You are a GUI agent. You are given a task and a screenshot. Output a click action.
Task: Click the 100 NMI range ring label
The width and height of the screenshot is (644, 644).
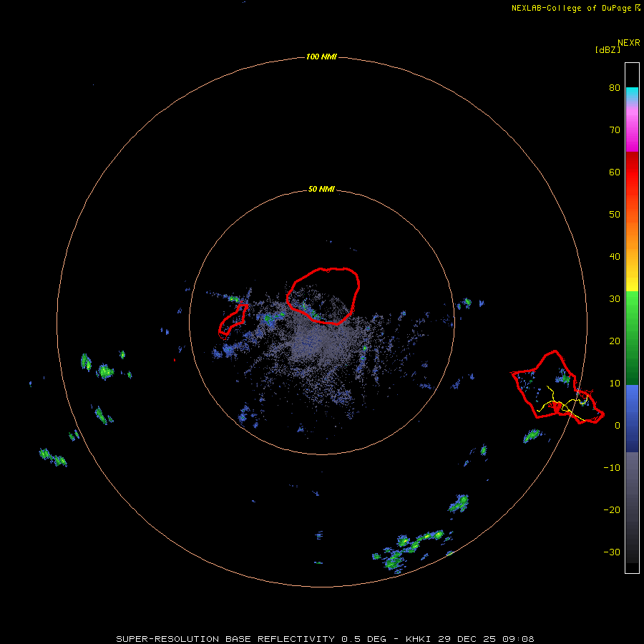pos(321,57)
